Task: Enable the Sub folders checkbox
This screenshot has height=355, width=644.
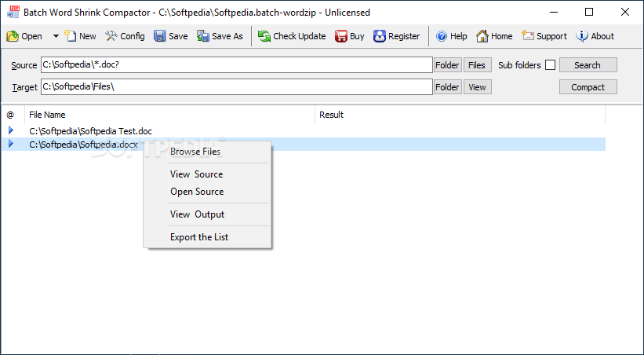Action: 551,65
